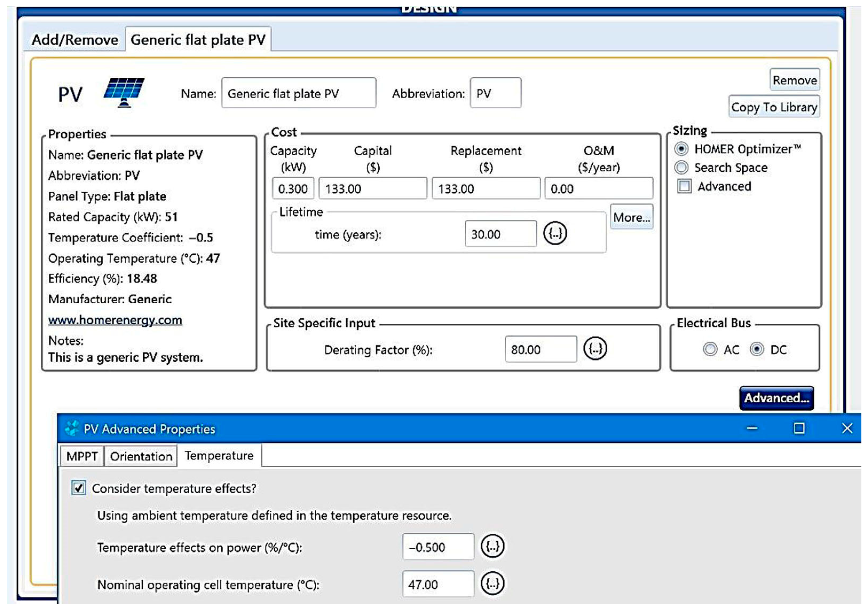
Task: Minimize the PV Advanced Properties window
Action: pos(752,428)
